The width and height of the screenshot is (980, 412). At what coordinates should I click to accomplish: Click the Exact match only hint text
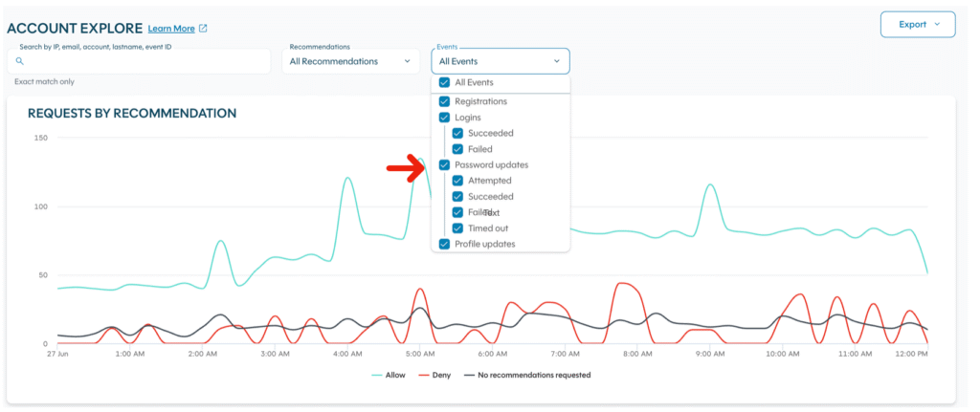coord(44,82)
